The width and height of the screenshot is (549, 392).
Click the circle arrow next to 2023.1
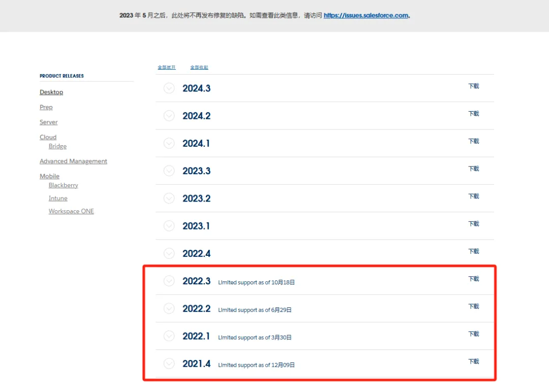pos(169,225)
